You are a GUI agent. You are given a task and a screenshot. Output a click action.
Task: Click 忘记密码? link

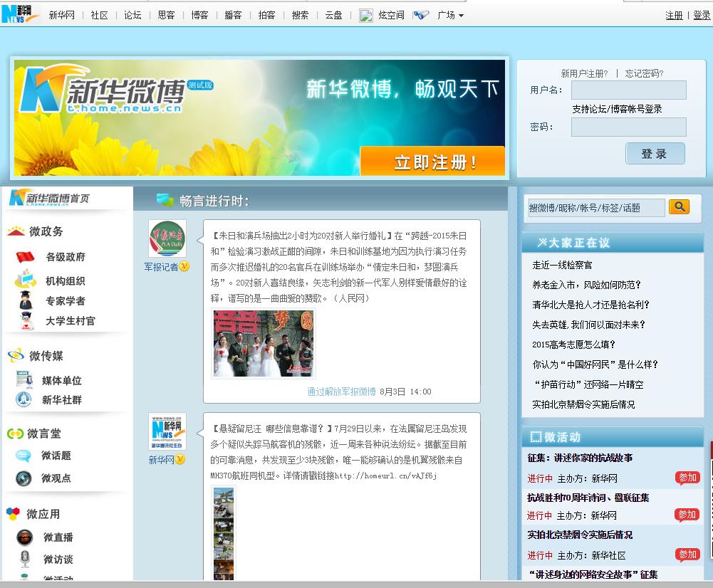[644, 73]
